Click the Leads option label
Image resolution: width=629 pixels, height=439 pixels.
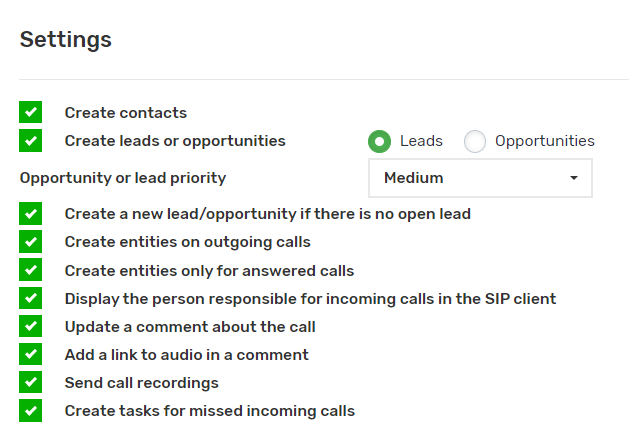(421, 141)
